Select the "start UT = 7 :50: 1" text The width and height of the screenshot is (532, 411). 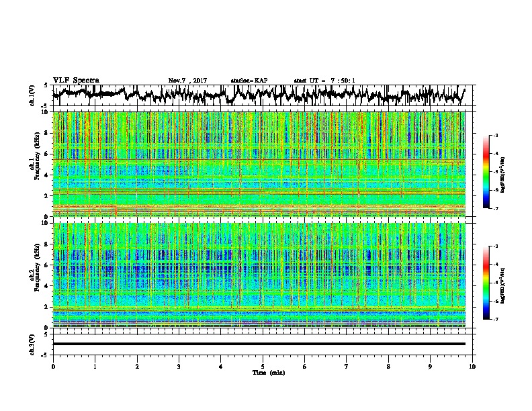click(324, 81)
